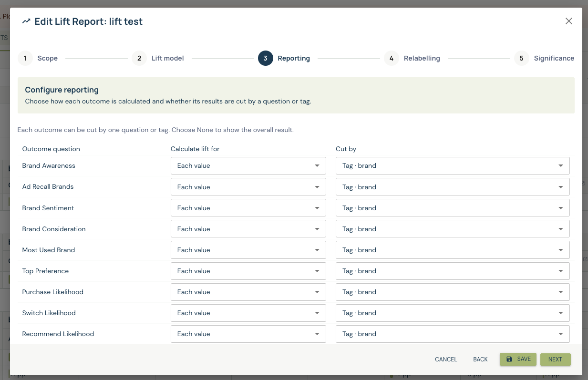Open Ad Recall Brands 'Calculate lift for' dropdown
The width and height of the screenshot is (588, 380).
coord(248,187)
